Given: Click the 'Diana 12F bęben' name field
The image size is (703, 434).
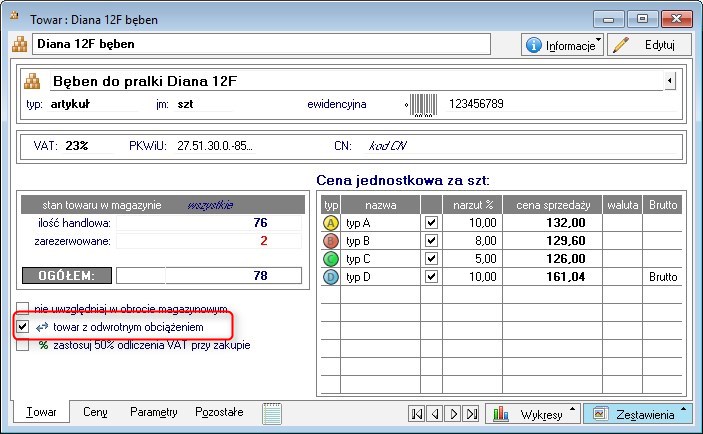Looking at the screenshot, I should tap(261, 44).
